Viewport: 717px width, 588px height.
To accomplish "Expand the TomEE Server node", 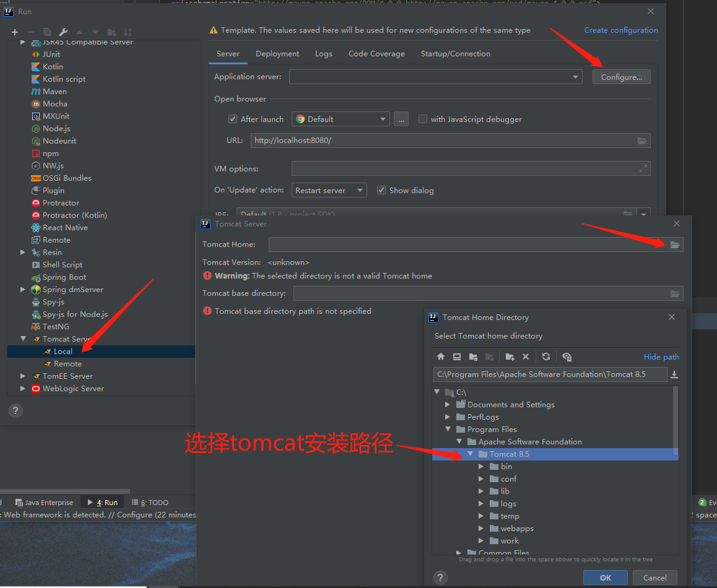I will coord(23,376).
